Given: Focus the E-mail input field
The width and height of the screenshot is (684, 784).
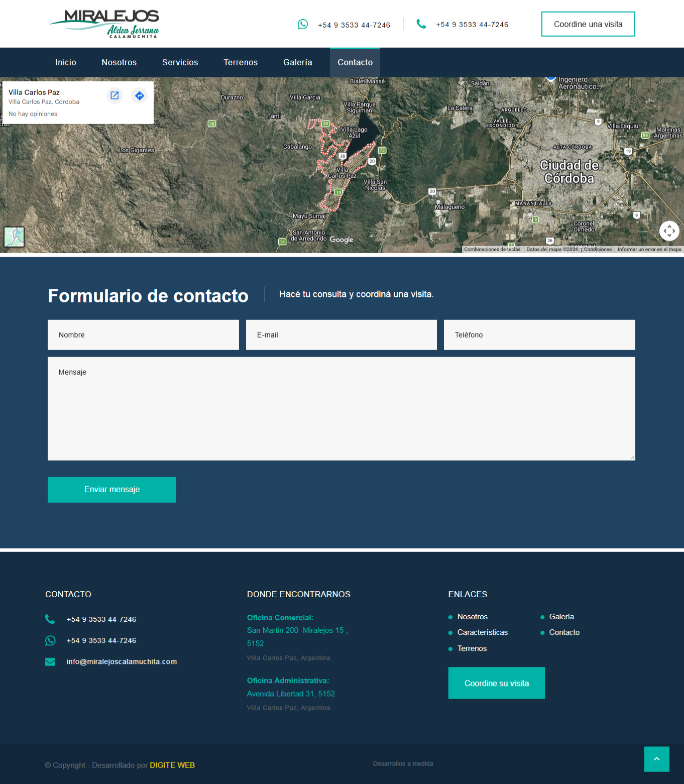Looking at the screenshot, I should point(341,335).
